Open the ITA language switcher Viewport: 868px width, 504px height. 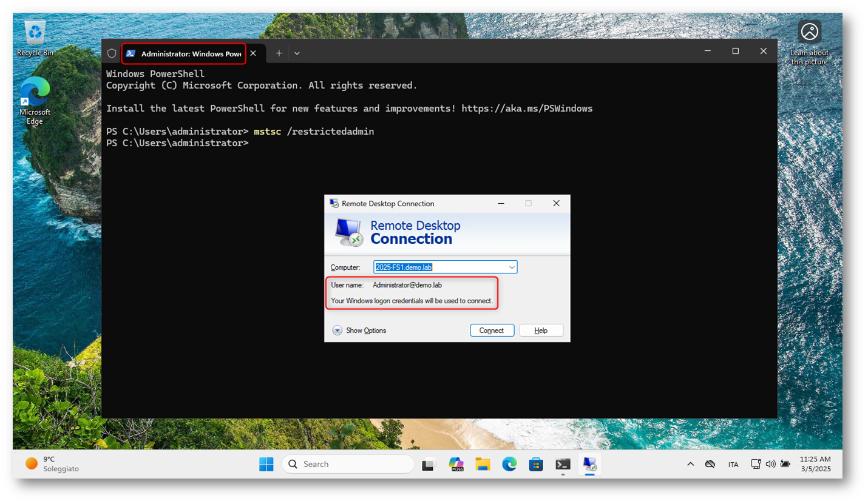733,465
